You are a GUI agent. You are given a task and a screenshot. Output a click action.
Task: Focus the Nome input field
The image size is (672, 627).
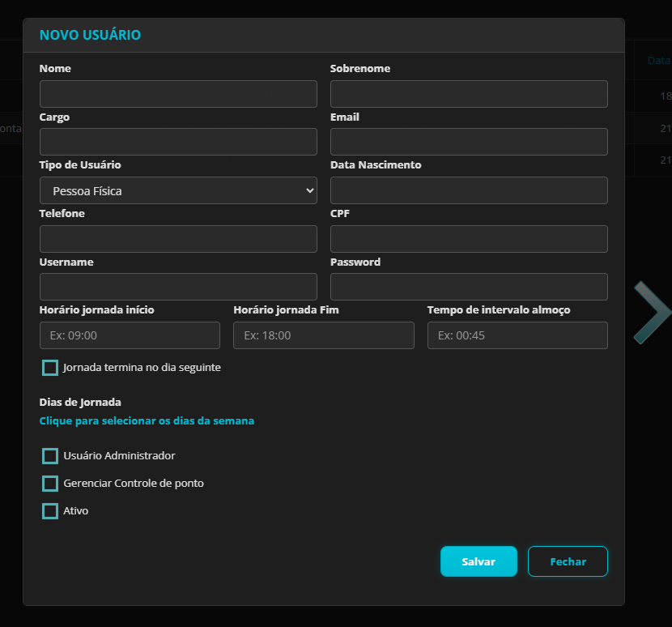[178, 94]
